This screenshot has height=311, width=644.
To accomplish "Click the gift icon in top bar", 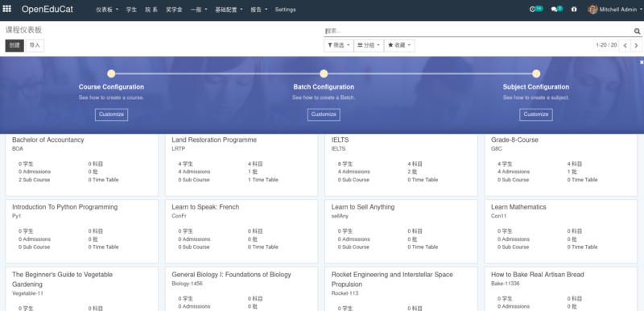I will pos(574,10).
